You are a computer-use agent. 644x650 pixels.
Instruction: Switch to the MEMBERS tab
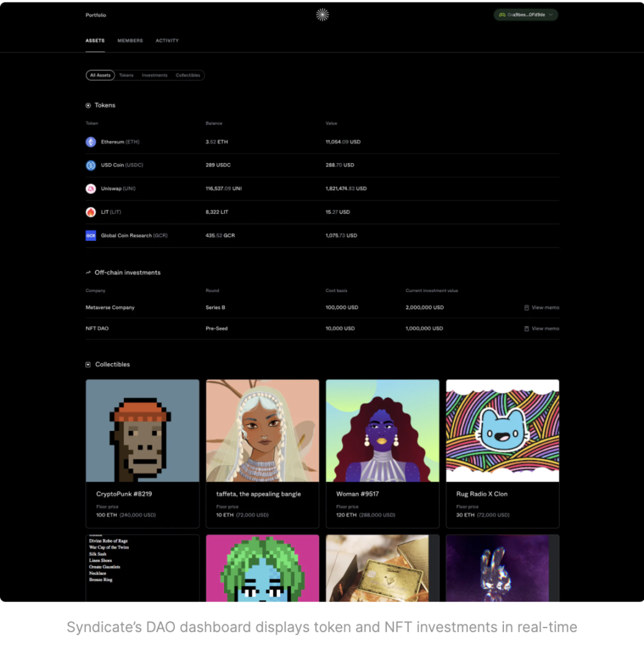(130, 40)
